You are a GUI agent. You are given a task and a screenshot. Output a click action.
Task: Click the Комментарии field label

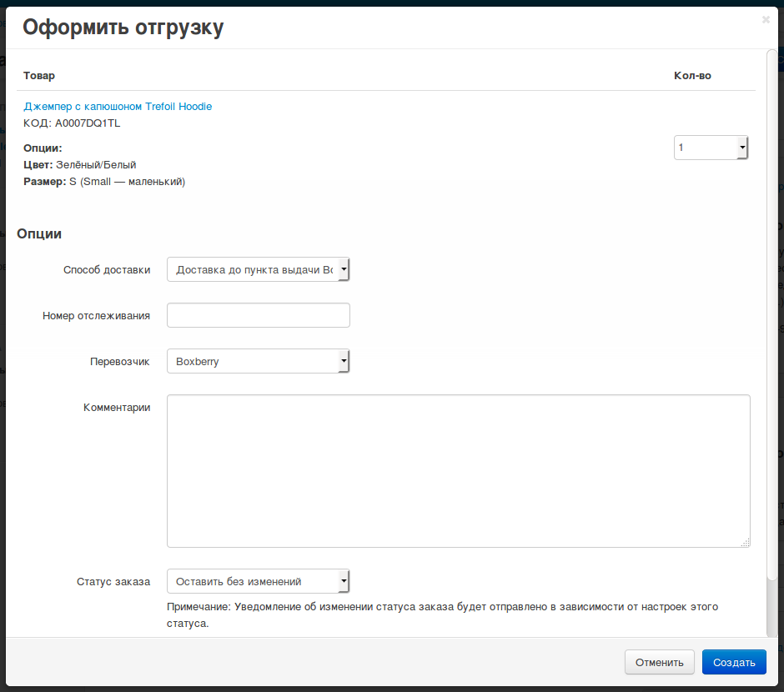117,407
